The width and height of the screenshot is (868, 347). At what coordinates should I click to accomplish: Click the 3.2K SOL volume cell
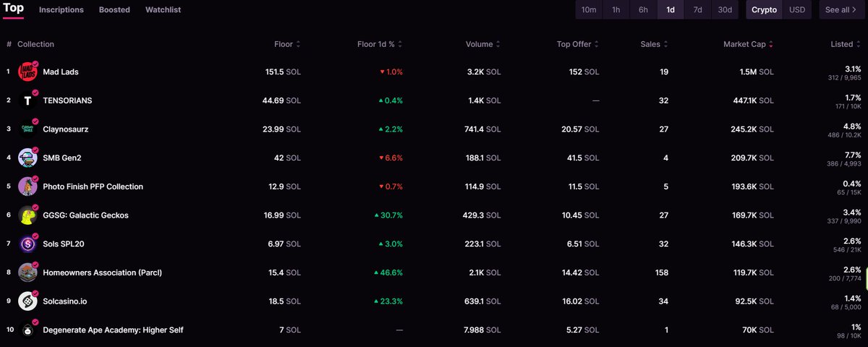(x=484, y=72)
